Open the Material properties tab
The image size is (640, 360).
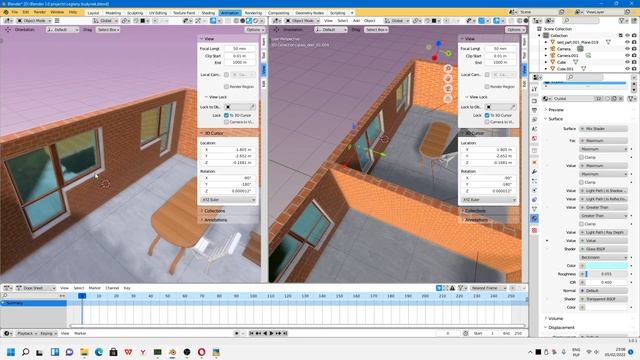pyautogui.click(x=534, y=218)
